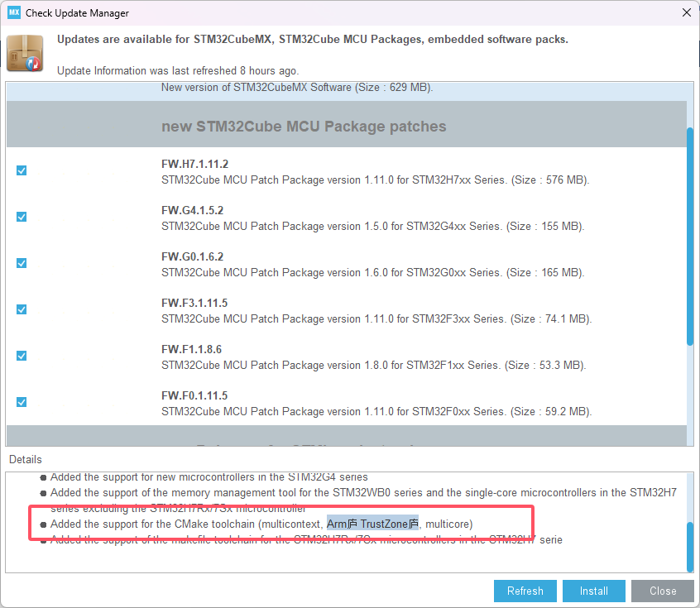Select the FW.F3.1.11.5 package title

click(x=194, y=304)
